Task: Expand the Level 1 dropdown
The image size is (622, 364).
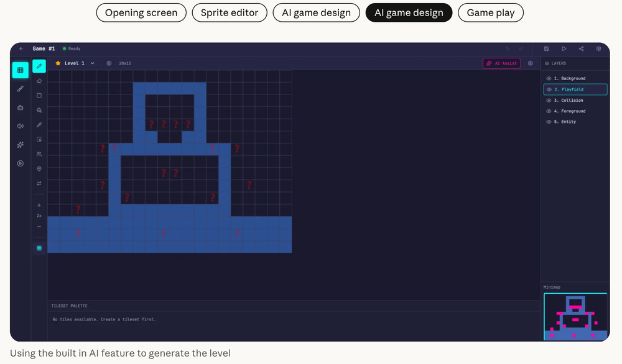Action: coord(93,63)
